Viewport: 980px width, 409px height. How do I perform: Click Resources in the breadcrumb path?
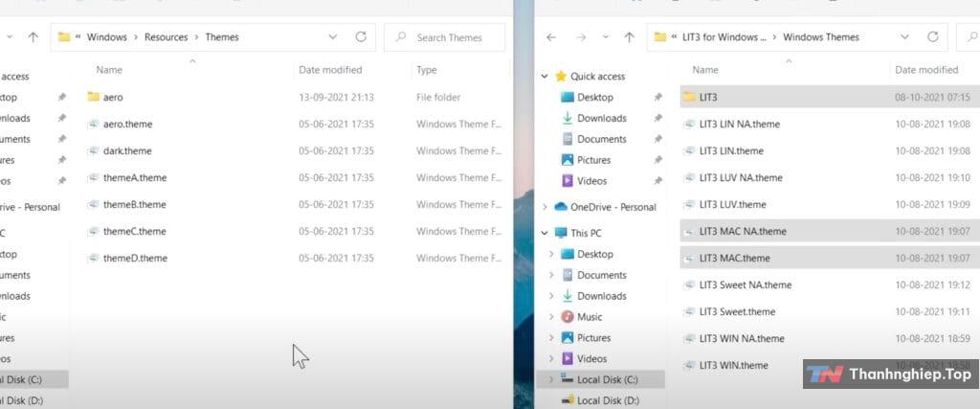click(x=167, y=37)
